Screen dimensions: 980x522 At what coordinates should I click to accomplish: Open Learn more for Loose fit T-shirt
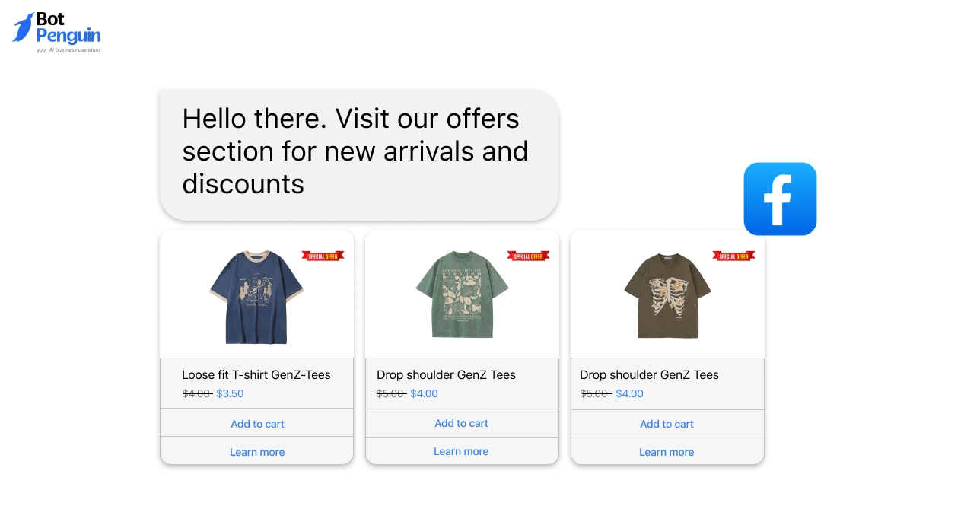coord(257,451)
